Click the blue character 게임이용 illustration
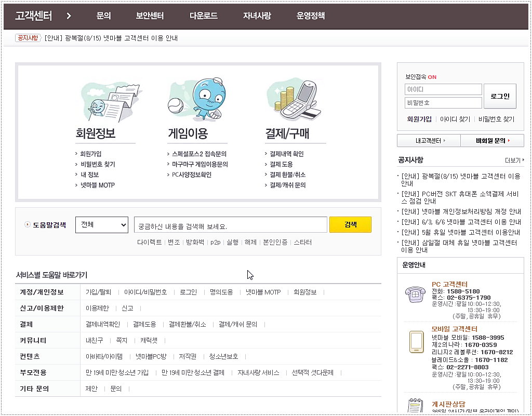The width and height of the screenshot is (532, 416). (x=197, y=100)
